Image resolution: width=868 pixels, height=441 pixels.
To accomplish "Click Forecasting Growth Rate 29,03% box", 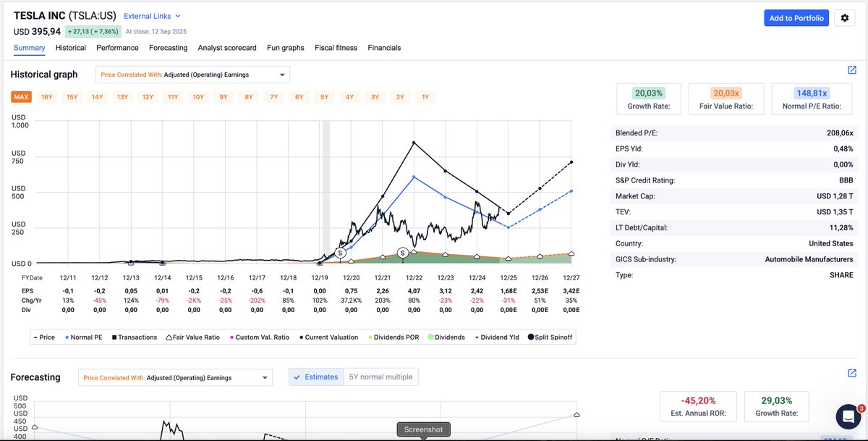I will (x=777, y=406).
